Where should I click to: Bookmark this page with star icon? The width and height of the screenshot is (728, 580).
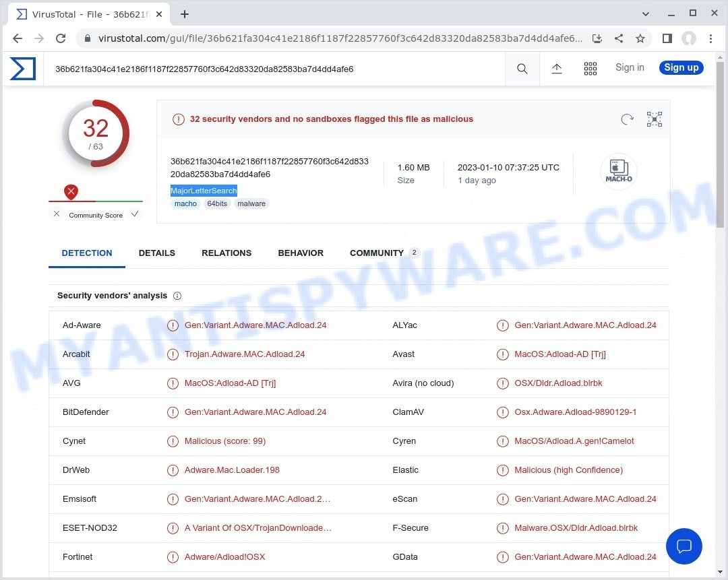(x=640, y=38)
